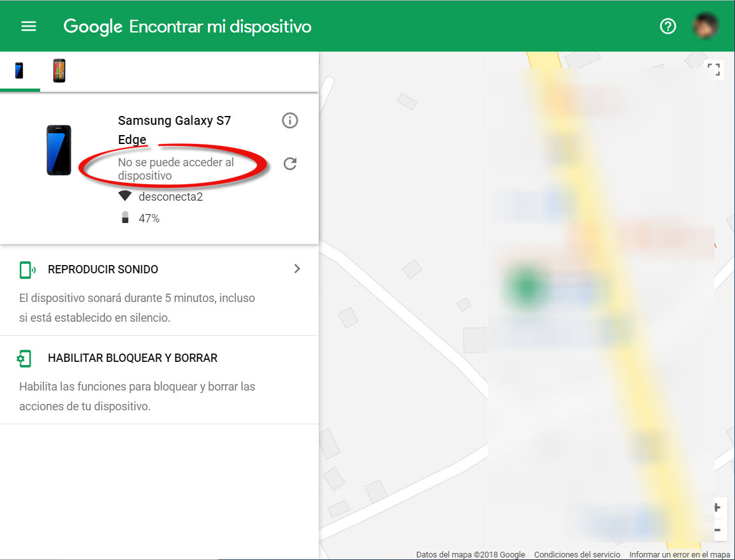
Task: Click 'El dispositivo sonará durante 5 minutos' description
Action: tap(137, 308)
